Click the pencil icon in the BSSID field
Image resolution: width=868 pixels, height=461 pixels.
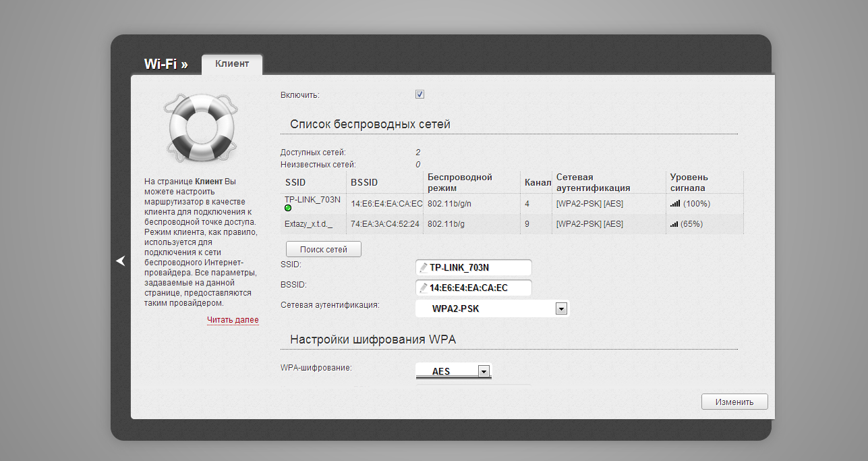point(424,288)
